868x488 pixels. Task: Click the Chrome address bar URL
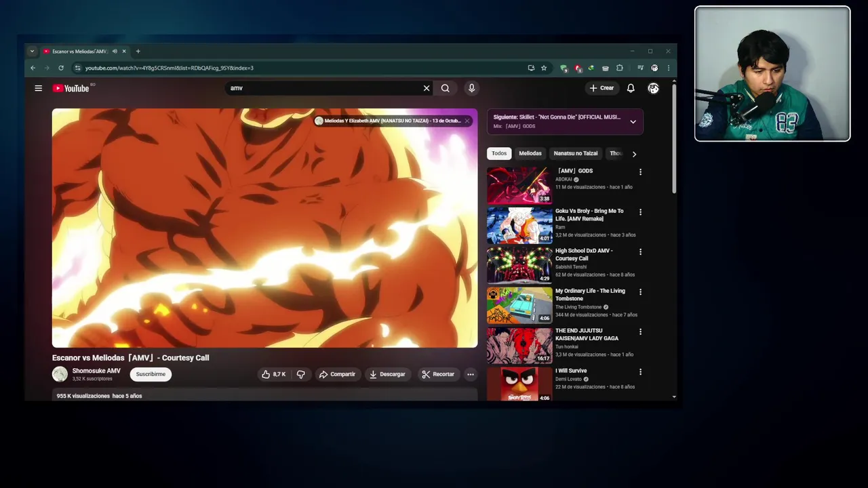click(170, 68)
